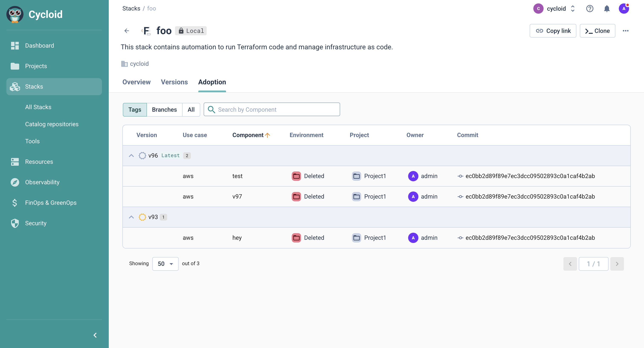Screen dimensions: 644x348
Task: Switch to the Versions tab
Action: point(174,82)
